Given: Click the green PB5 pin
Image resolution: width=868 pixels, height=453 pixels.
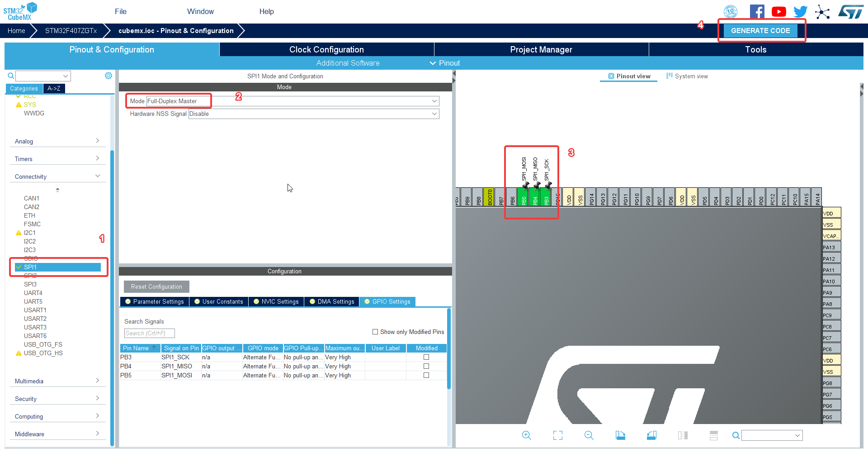Looking at the screenshot, I should pos(524,197).
